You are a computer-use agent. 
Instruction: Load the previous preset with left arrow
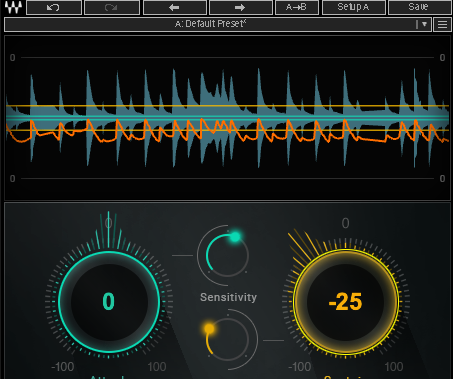[x=175, y=7]
